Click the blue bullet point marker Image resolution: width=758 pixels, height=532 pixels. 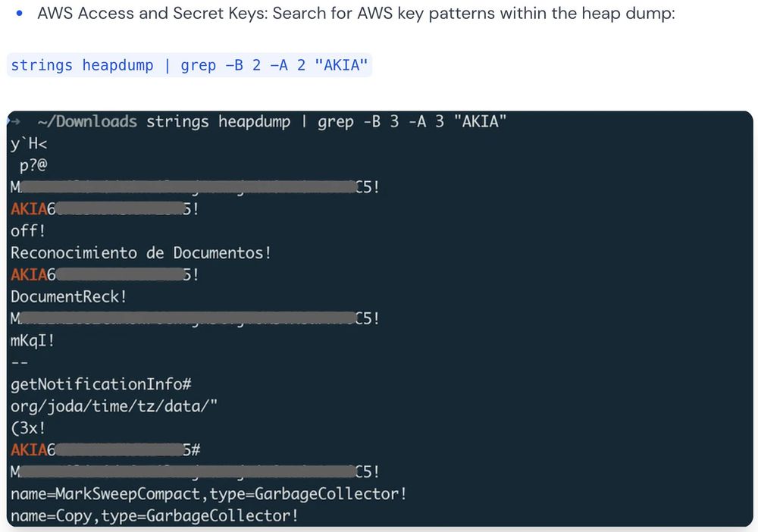(20, 14)
